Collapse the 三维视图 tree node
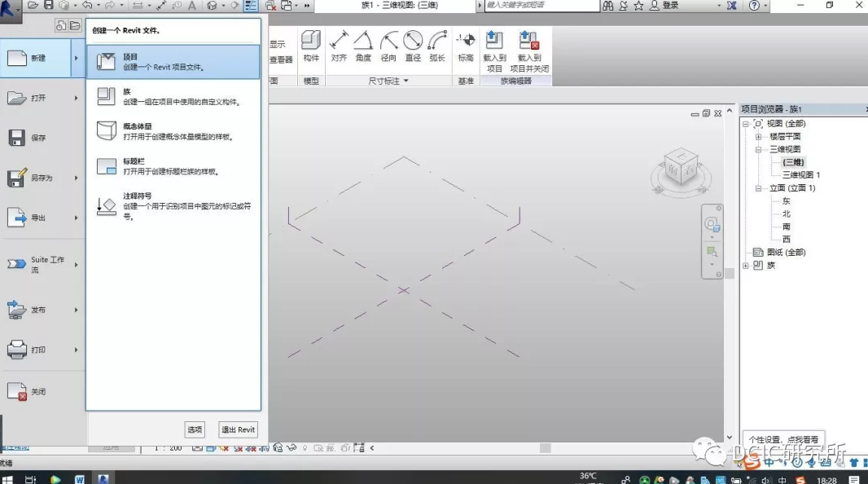The height and width of the screenshot is (484, 868). (759, 150)
